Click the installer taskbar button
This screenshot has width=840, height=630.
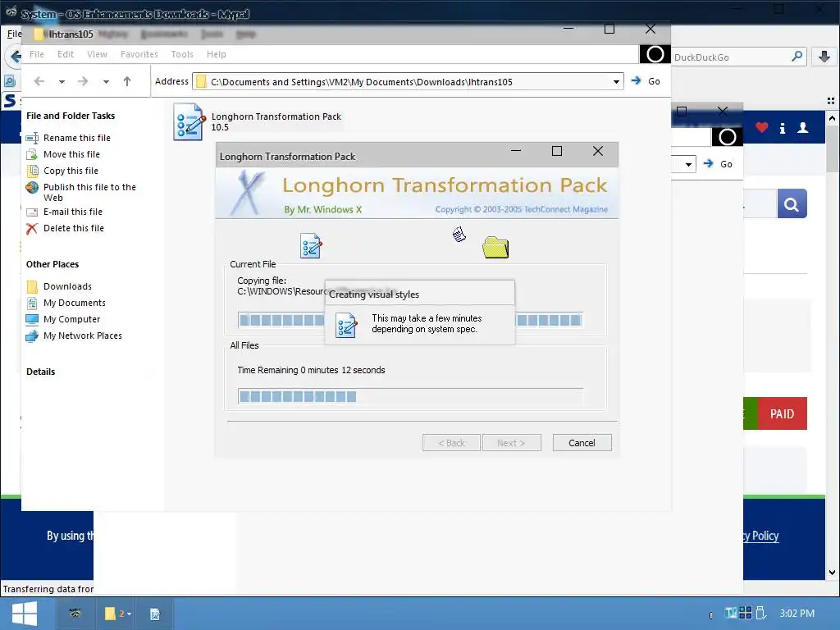click(155, 614)
